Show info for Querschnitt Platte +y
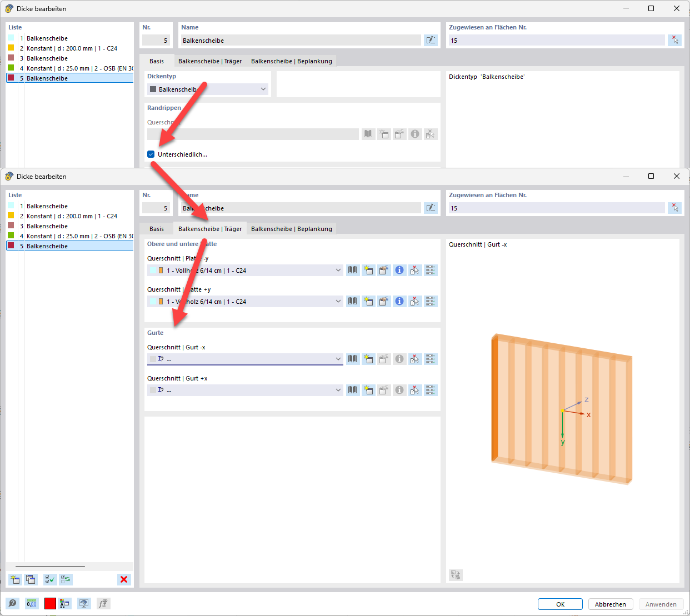This screenshot has height=616, width=690. point(399,301)
